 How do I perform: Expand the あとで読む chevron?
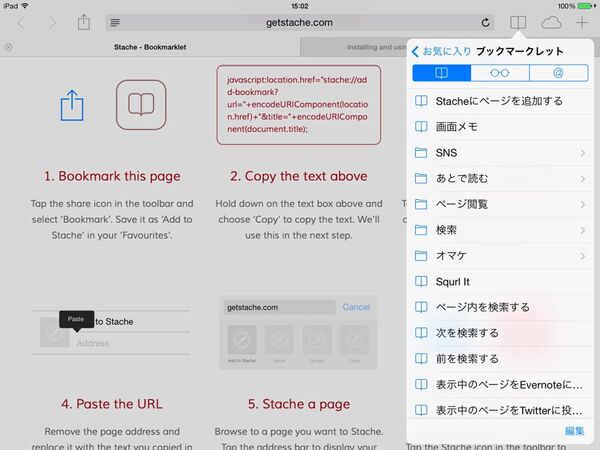[583, 178]
